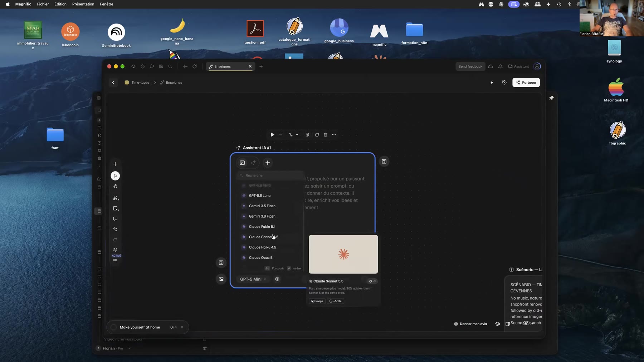Open a new tab with the plus icon

click(x=261, y=66)
